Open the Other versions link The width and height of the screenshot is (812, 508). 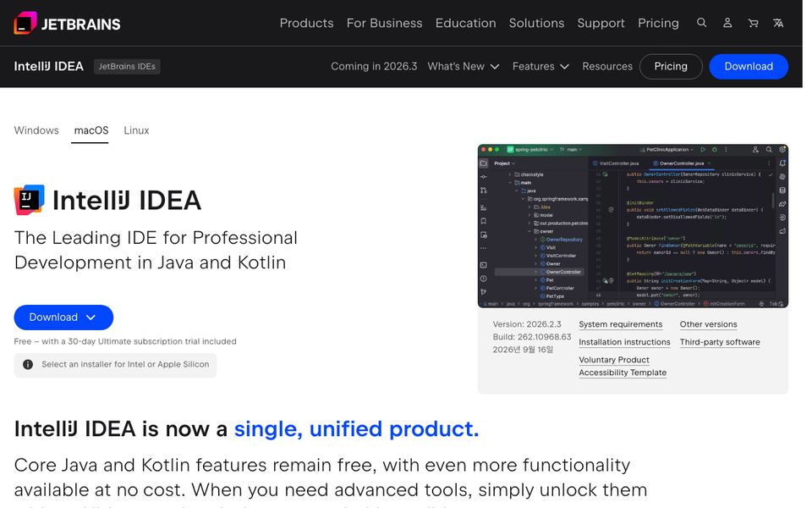(x=709, y=324)
